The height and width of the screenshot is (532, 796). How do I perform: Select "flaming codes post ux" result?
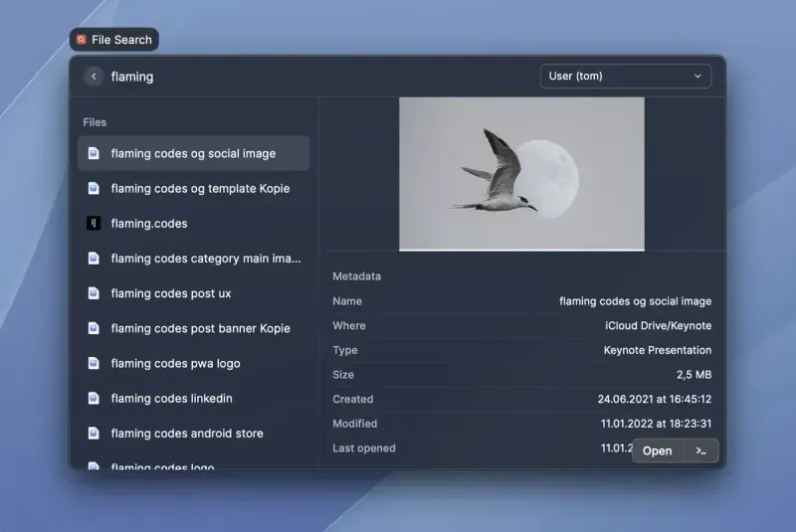(x=193, y=293)
